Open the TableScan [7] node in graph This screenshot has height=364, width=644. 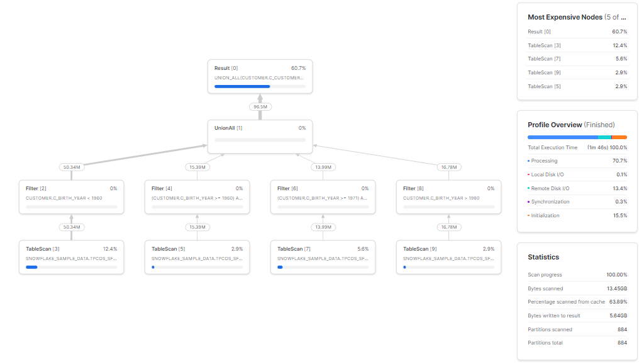coord(323,257)
